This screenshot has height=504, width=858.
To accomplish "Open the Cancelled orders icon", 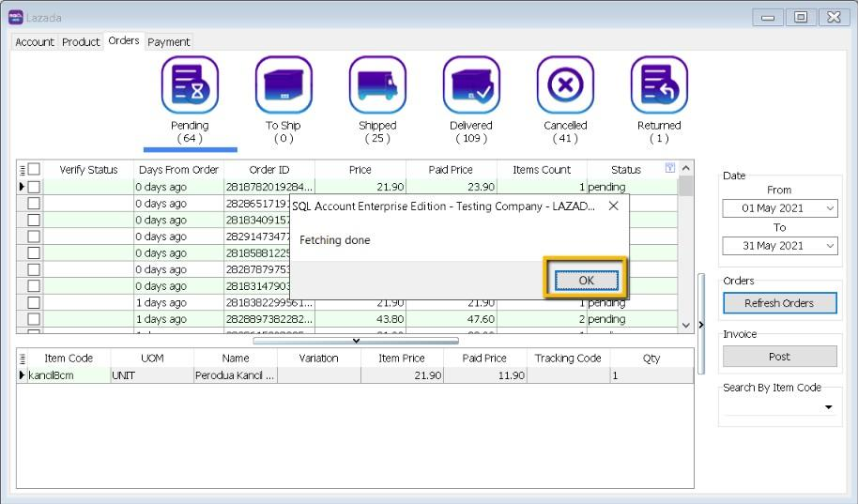I will [x=565, y=85].
